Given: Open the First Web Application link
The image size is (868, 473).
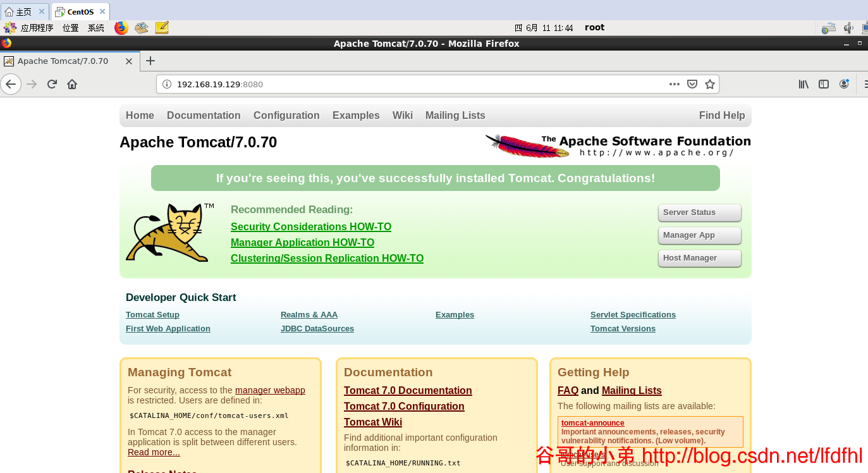Looking at the screenshot, I should point(168,329).
